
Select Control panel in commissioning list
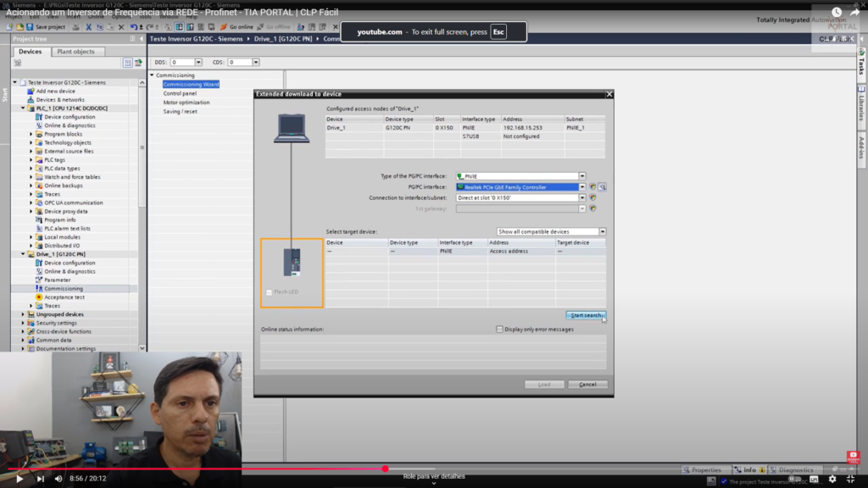180,93
